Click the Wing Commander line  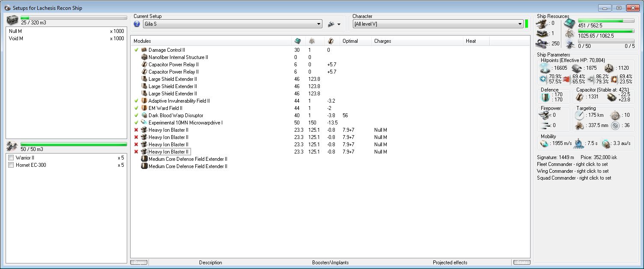tap(572, 171)
